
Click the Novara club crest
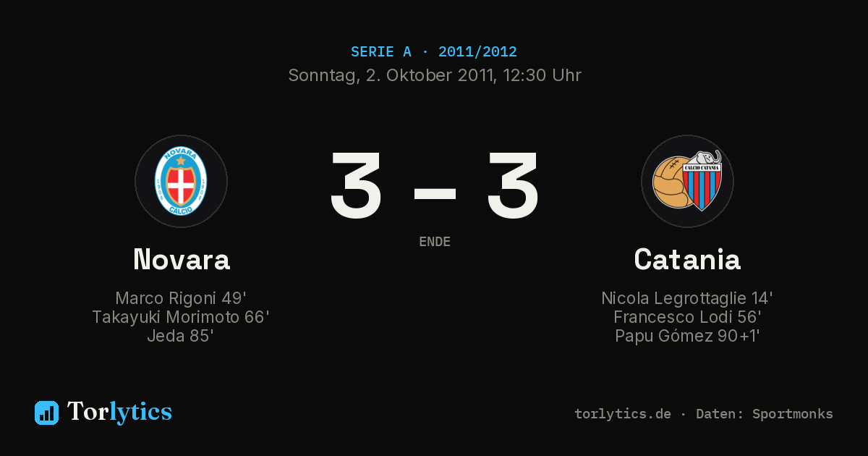[181, 181]
